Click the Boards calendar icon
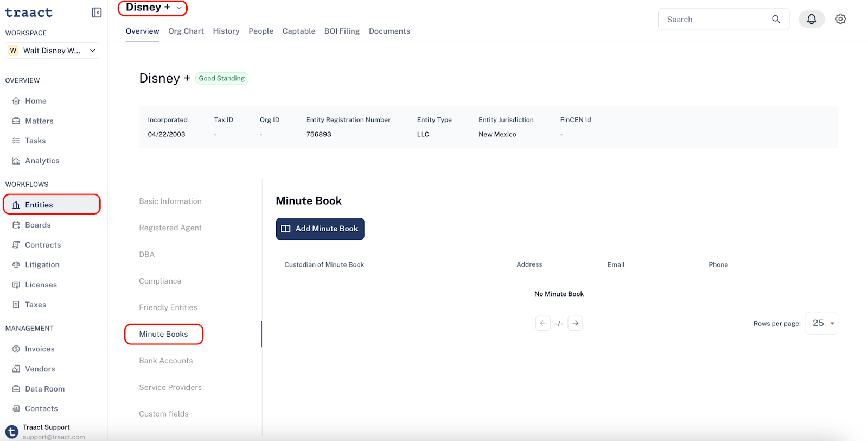 pos(16,225)
